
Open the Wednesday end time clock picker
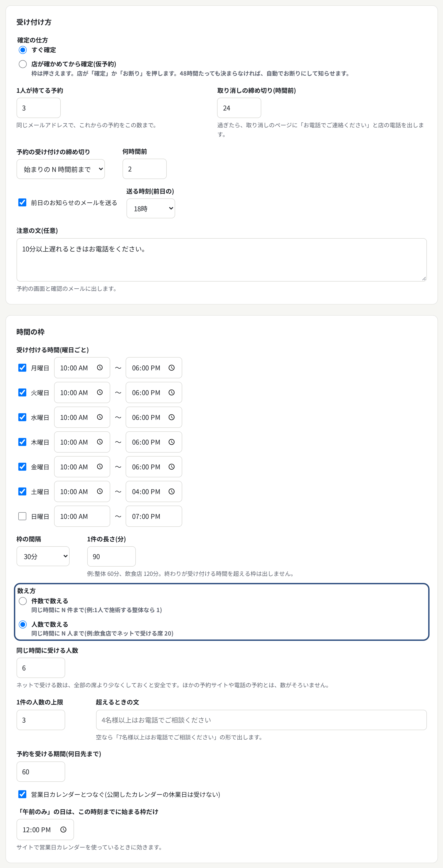171,417
